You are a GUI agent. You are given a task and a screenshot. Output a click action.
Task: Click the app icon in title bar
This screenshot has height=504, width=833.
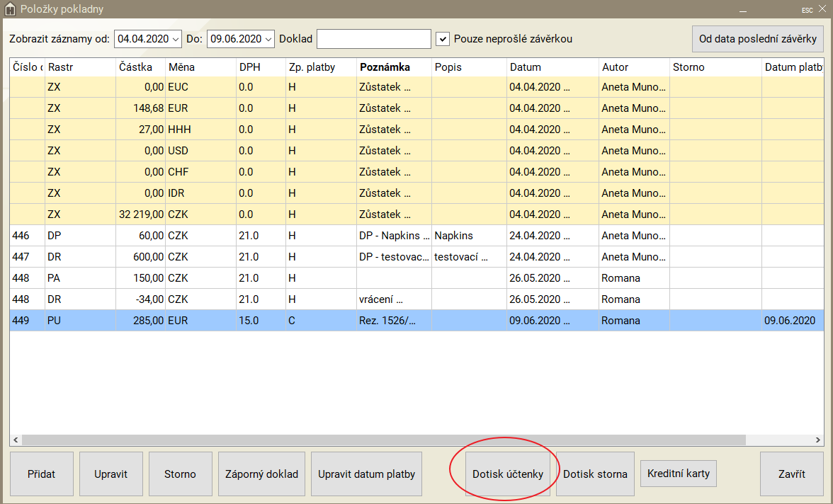9,9
